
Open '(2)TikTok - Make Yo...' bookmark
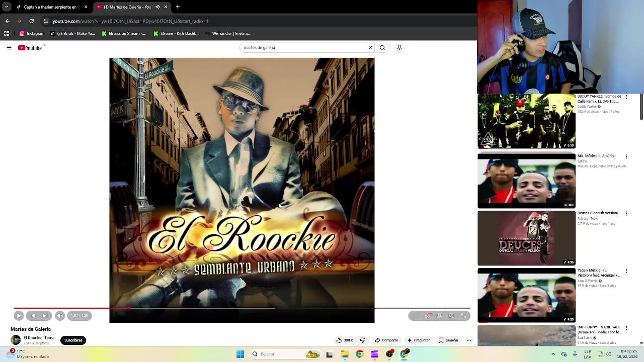point(72,34)
